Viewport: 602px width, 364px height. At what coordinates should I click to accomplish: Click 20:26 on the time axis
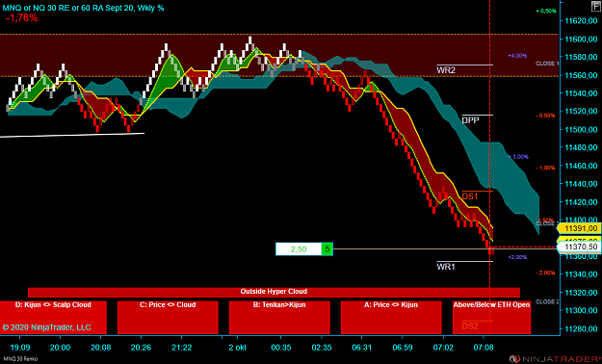click(141, 348)
